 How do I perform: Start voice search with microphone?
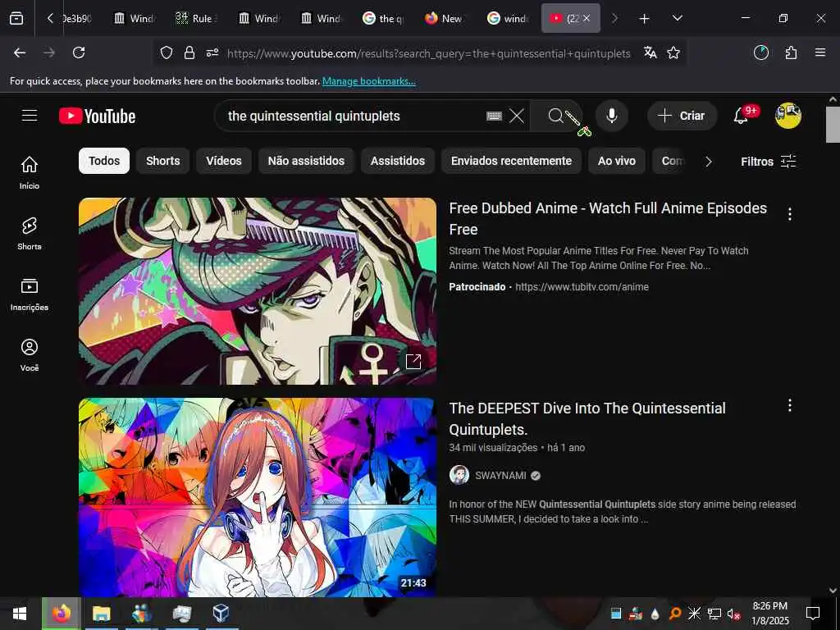(612, 116)
